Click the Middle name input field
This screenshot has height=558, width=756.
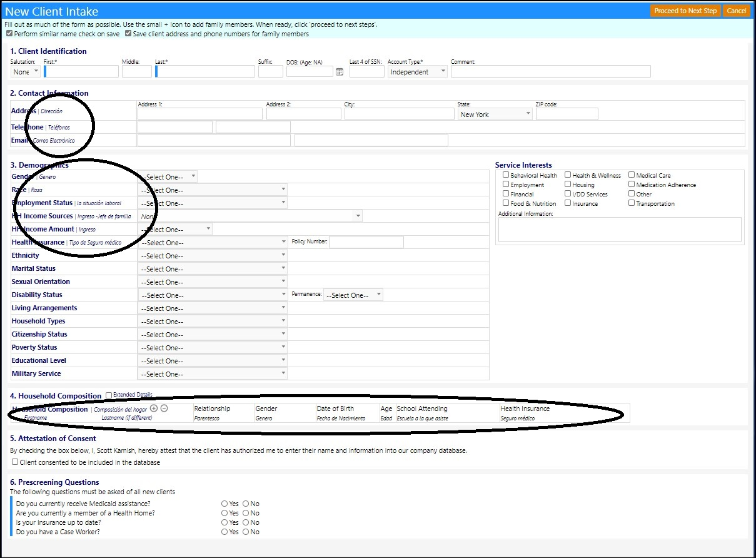(137, 71)
